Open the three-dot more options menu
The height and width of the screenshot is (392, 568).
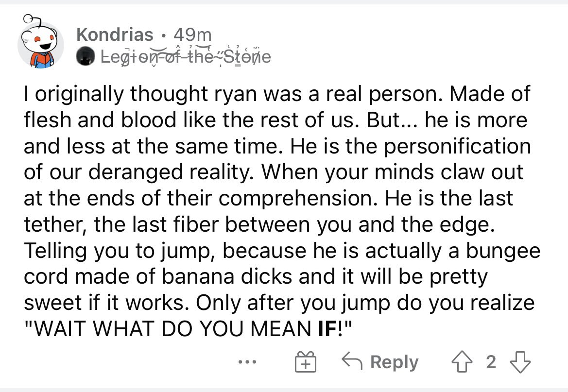pos(247,361)
